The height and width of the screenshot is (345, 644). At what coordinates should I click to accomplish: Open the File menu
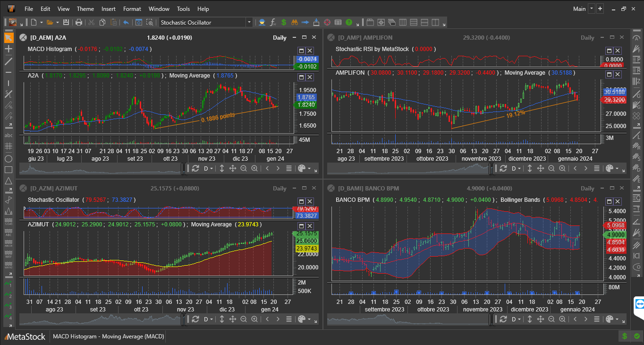click(x=29, y=9)
